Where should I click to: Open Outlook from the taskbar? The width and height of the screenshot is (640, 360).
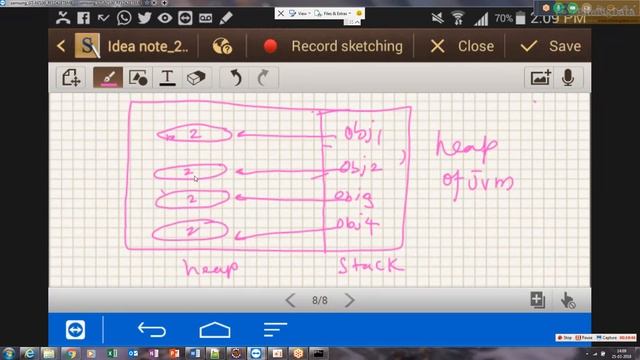[x=133, y=353]
